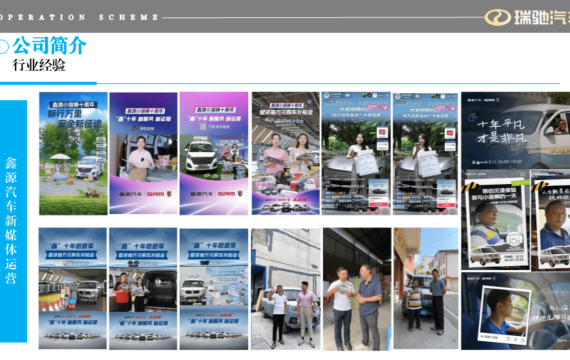Viewport: 570px width, 360px height.
Task: Open blue poster with white SUV front
Action: (214, 289)
